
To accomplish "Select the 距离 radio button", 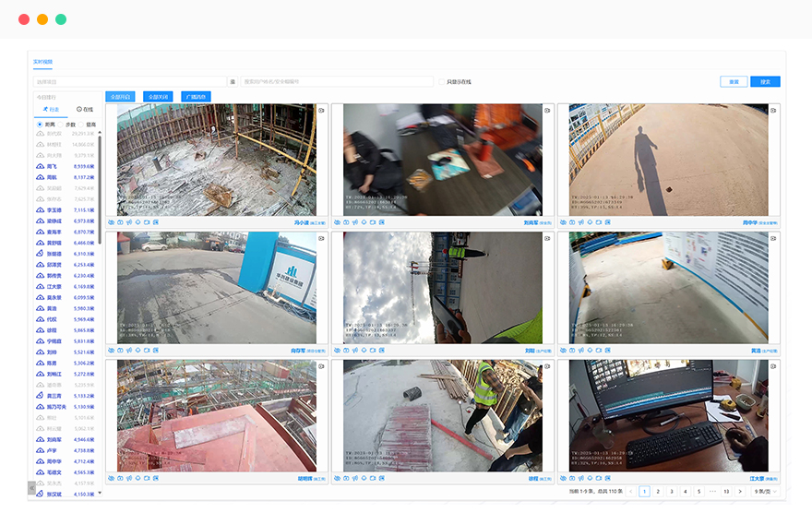I will point(39,125).
